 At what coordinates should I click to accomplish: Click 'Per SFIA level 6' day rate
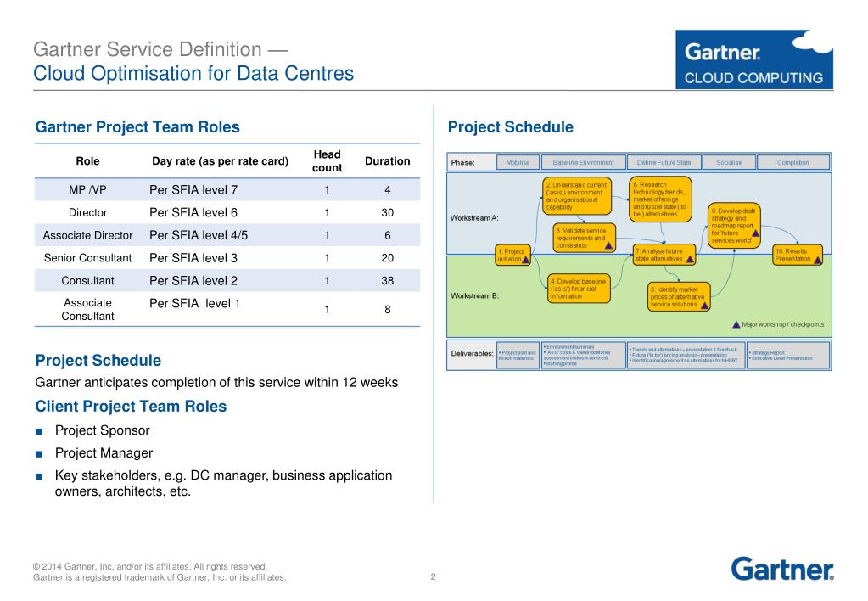193,213
